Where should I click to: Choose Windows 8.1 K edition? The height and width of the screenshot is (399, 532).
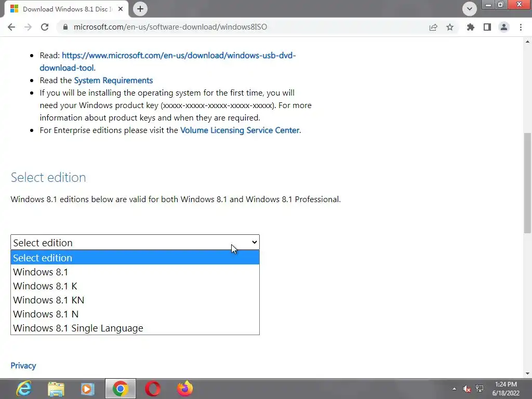point(135,286)
